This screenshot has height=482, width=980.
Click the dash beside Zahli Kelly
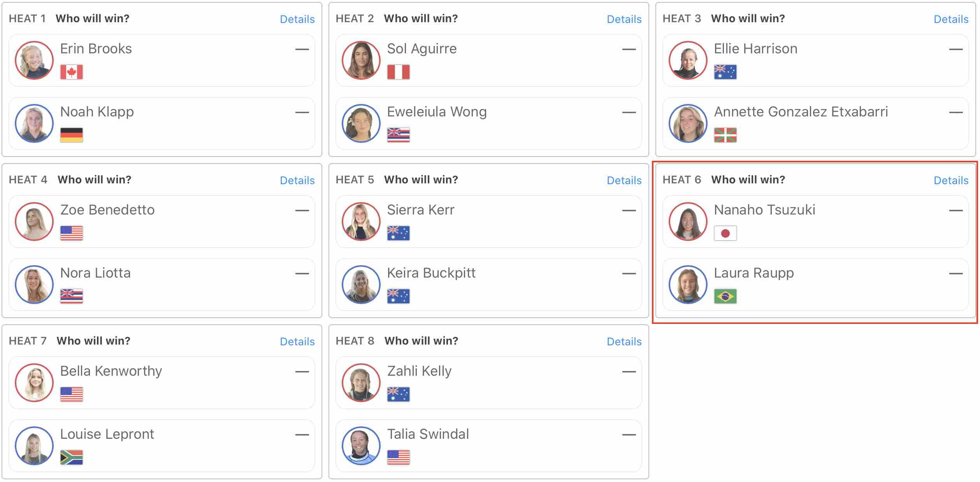pyautogui.click(x=629, y=372)
